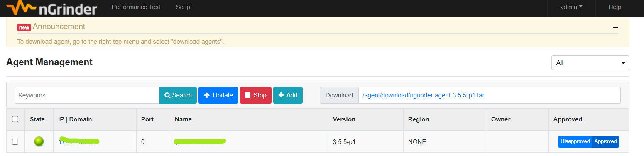Click the Download label

339,95
